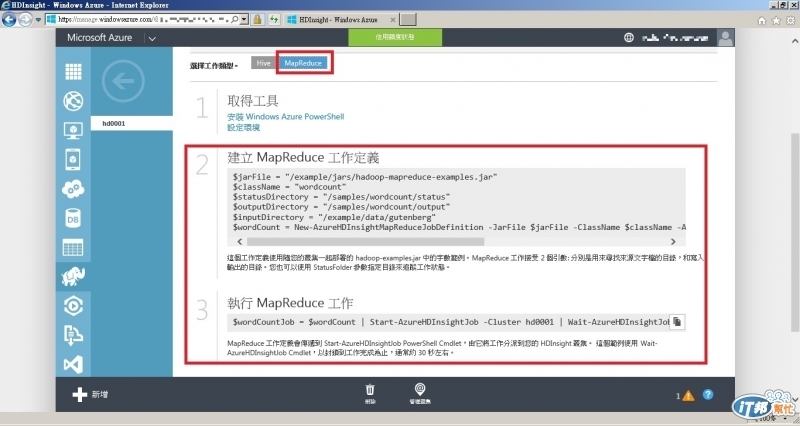Click the $wordCountJob command text
Viewport: 800px width, 426px height.
(451, 322)
